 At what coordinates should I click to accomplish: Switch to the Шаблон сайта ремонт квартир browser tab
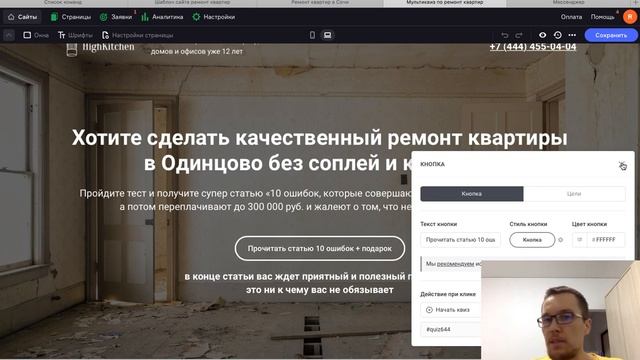tap(192, 2)
